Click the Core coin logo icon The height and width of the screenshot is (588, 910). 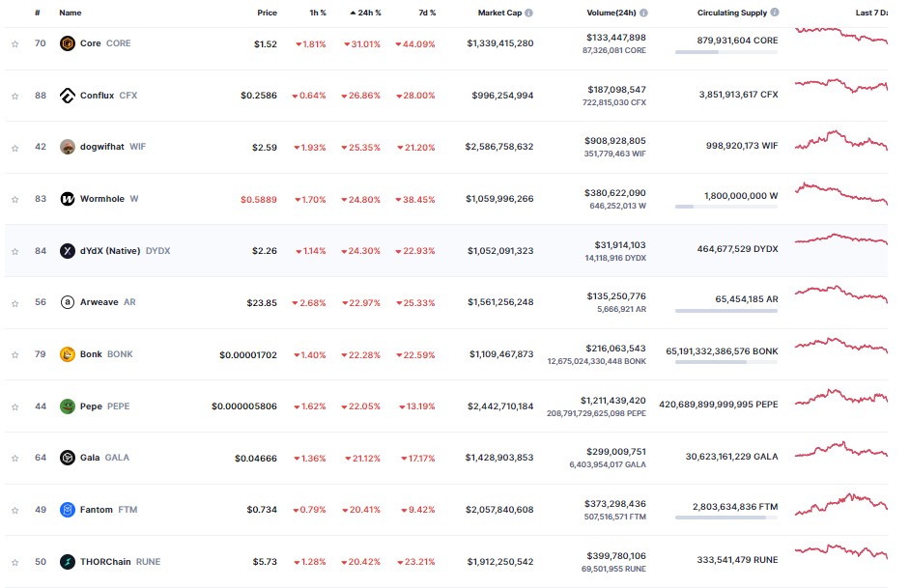click(68, 43)
